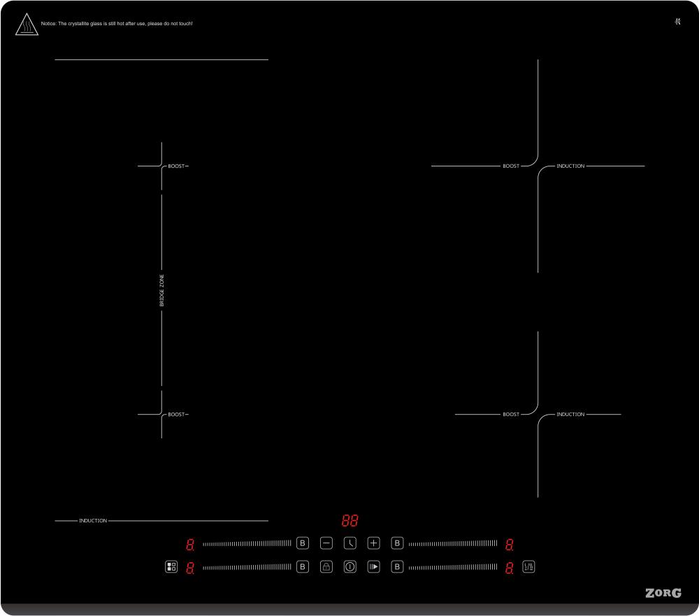Click the hot surface warning triangle icon

point(27,24)
